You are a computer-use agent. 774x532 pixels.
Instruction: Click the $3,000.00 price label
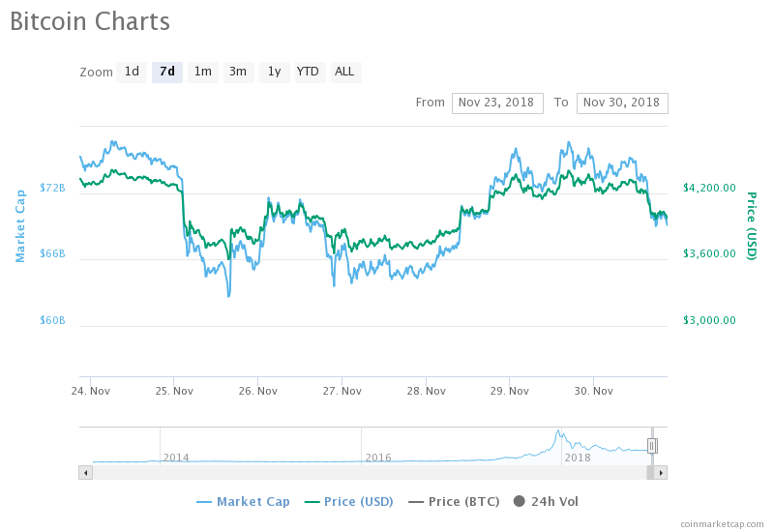coord(709,320)
